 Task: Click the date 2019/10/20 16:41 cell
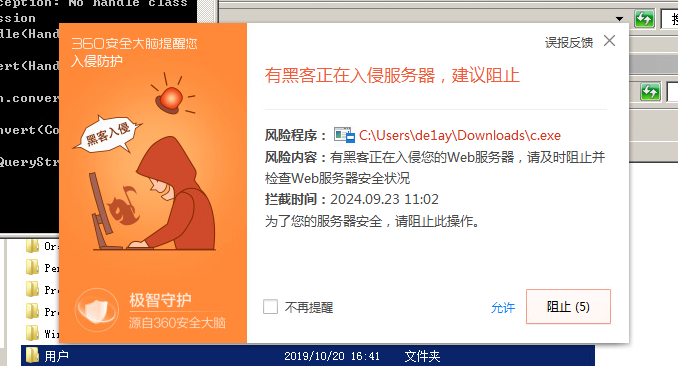[332, 356]
